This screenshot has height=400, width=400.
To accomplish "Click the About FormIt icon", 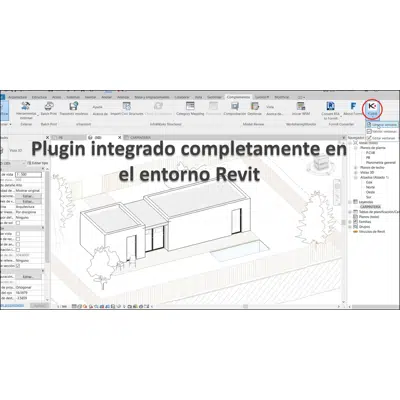I will tap(353, 107).
